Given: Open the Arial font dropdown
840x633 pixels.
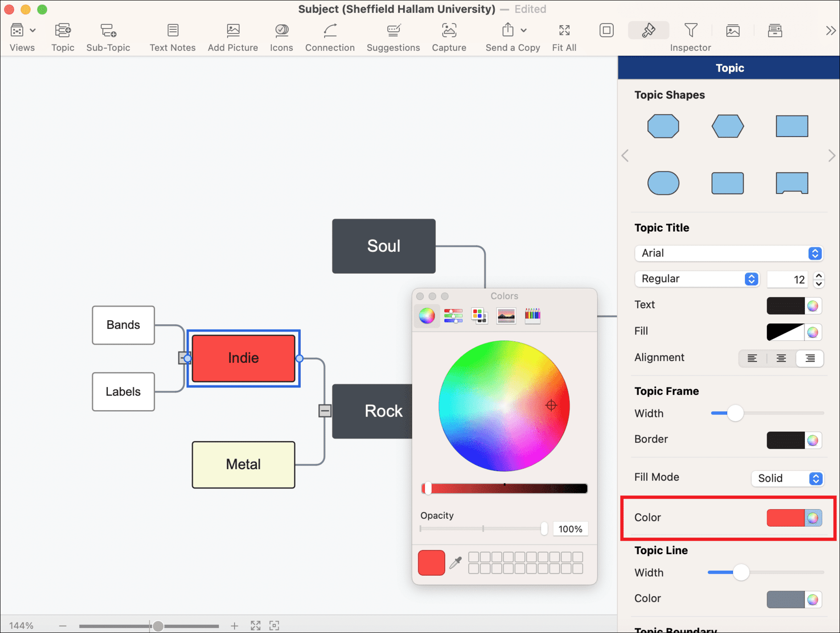Looking at the screenshot, I should (x=728, y=253).
